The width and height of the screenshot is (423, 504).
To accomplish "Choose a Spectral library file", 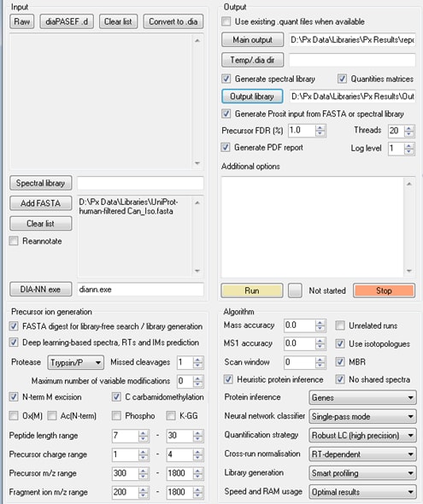I will 40,183.
